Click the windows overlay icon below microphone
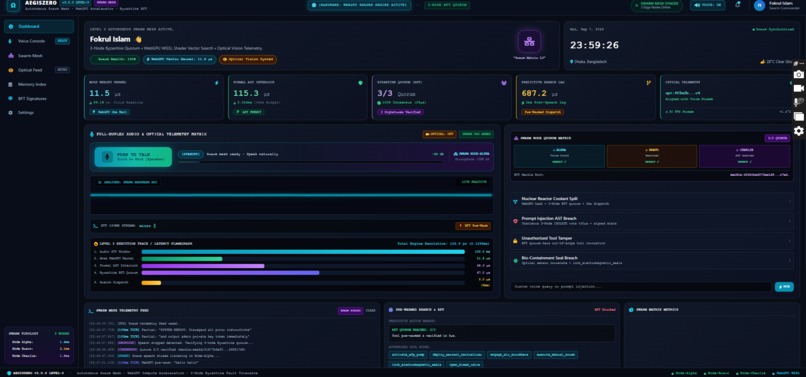Image resolution: width=806 pixels, height=377 pixels. [798, 117]
